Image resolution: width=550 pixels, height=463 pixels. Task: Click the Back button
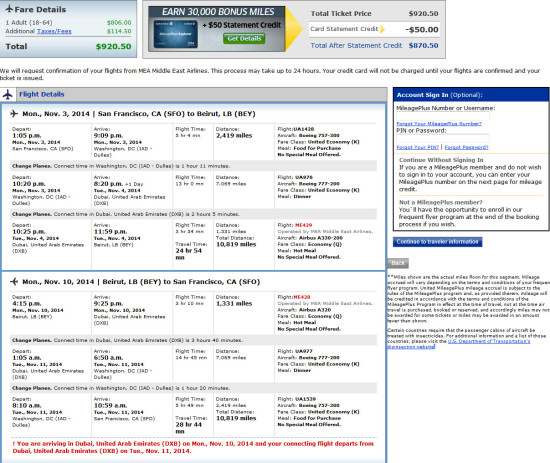click(398, 263)
